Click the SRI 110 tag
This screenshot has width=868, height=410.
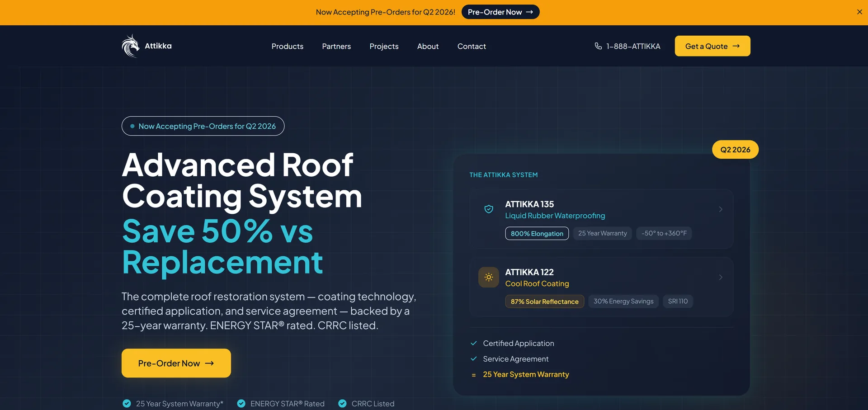point(678,301)
